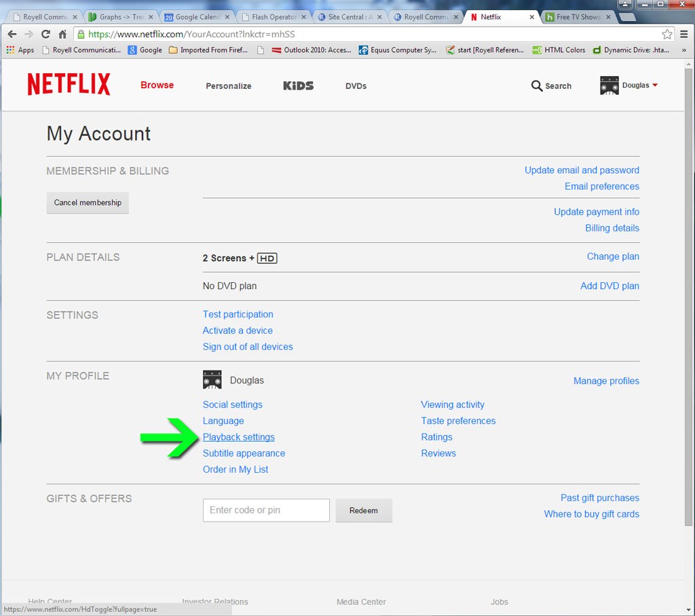Viewport: 695px width, 616px height.
Task: Click the Netflix logo
Action: click(x=69, y=84)
